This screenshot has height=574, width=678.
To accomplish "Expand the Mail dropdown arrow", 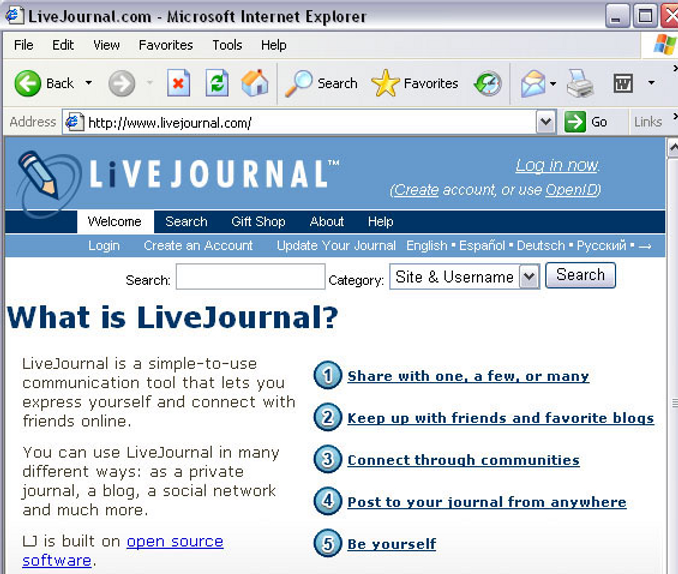I will click(553, 83).
